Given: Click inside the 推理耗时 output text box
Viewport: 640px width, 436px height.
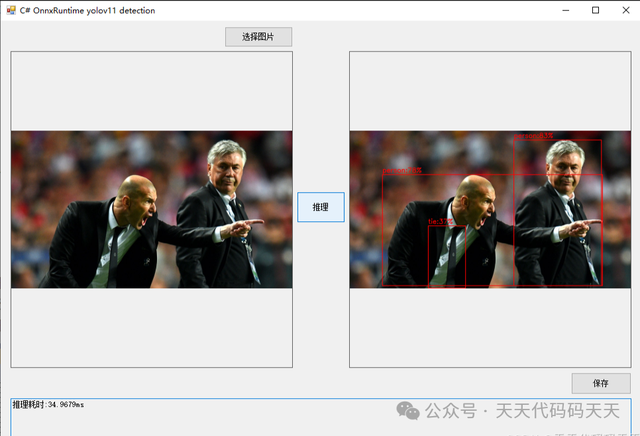Looking at the screenshot, I should coord(321,417).
